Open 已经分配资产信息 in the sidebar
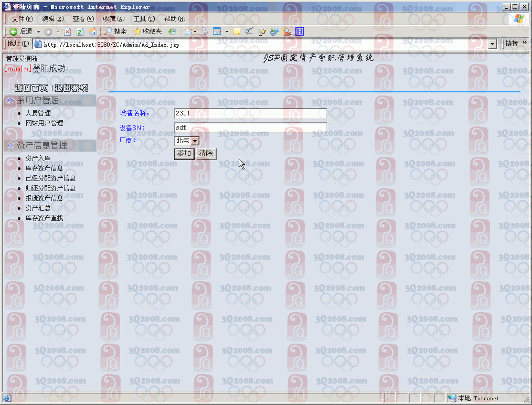 tap(50, 178)
